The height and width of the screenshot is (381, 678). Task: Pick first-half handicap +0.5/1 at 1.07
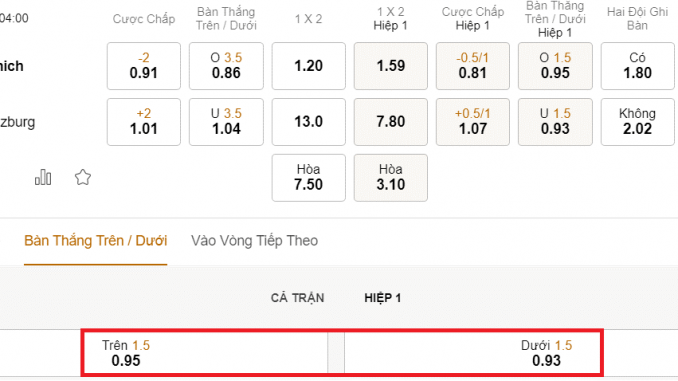tap(473, 122)
